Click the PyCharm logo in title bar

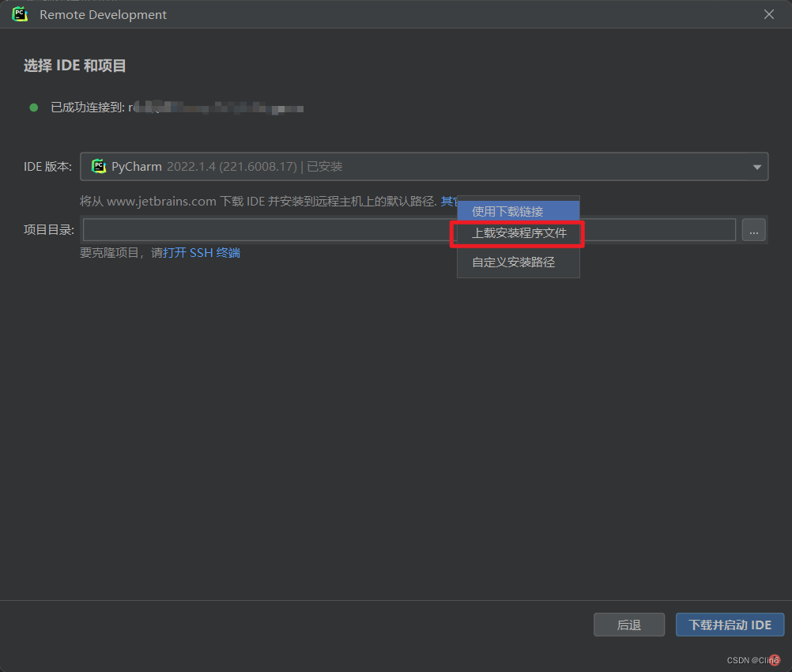click(20, 14)
